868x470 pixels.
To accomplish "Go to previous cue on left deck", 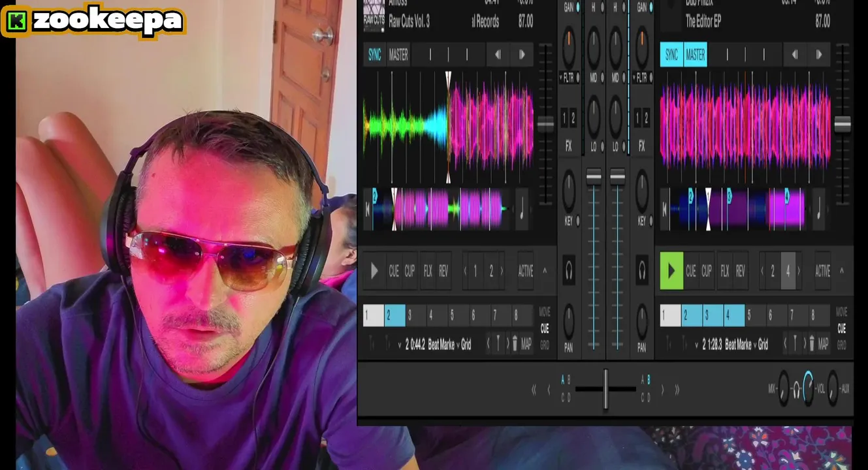I will (489, 343).
